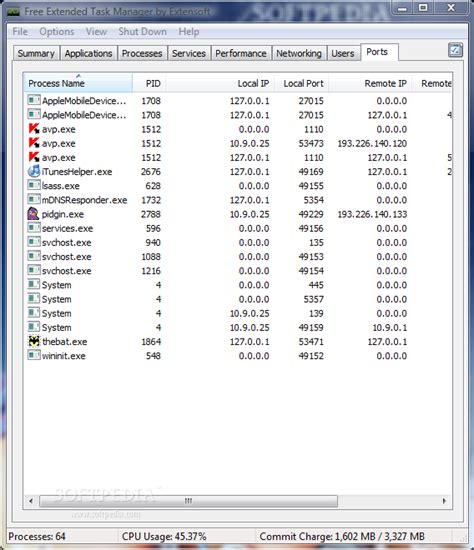474x550 pixels.
Task: Open the Help menu
Action: tap(189, 32)
